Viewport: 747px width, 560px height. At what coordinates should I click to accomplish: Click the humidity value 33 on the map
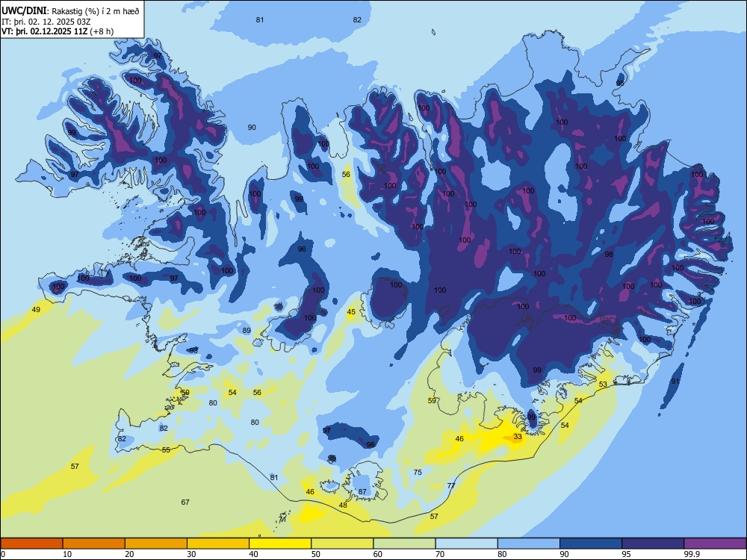518,436
